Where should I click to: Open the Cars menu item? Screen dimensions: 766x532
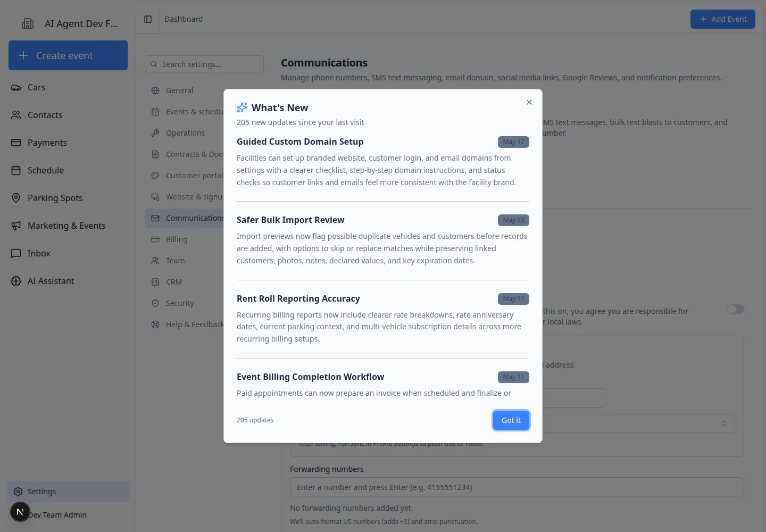tap(68, 87)
